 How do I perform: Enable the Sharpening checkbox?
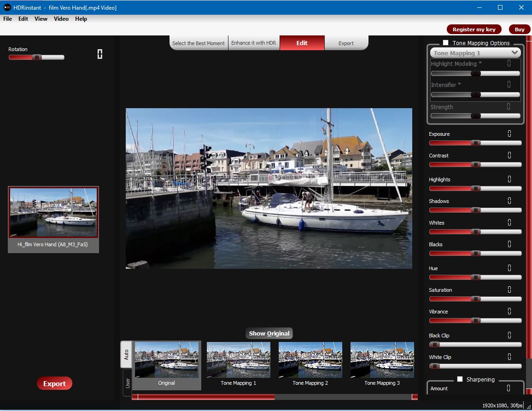(460, 379)
